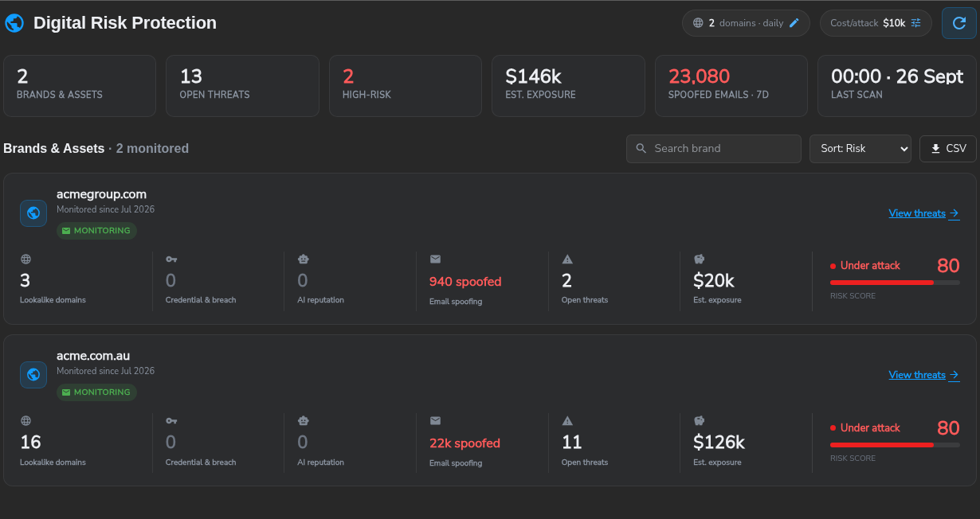The image size is (980, 519).
Task: Click the Open Threats summary card
Action: pyautogui.click(x=242, y=86)
